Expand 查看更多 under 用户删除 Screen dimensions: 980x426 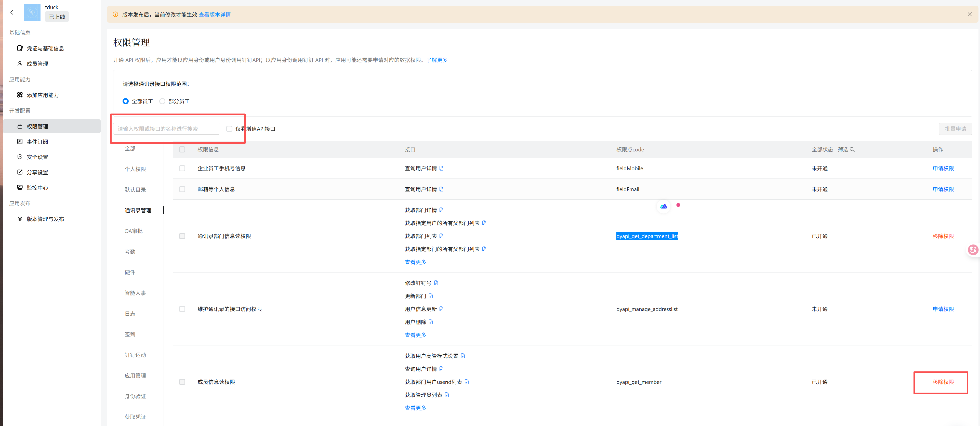pos(415,335)
